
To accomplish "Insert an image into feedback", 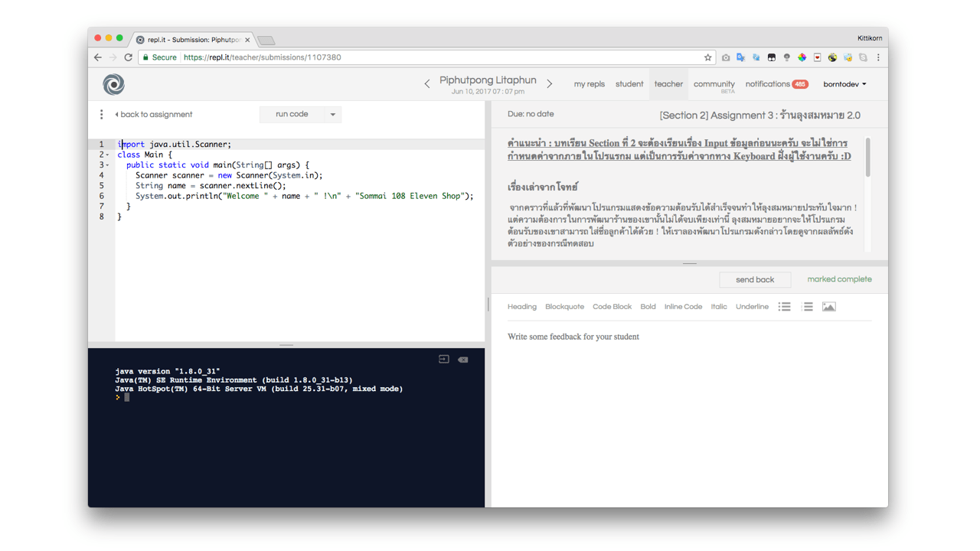I will point(828,307).
